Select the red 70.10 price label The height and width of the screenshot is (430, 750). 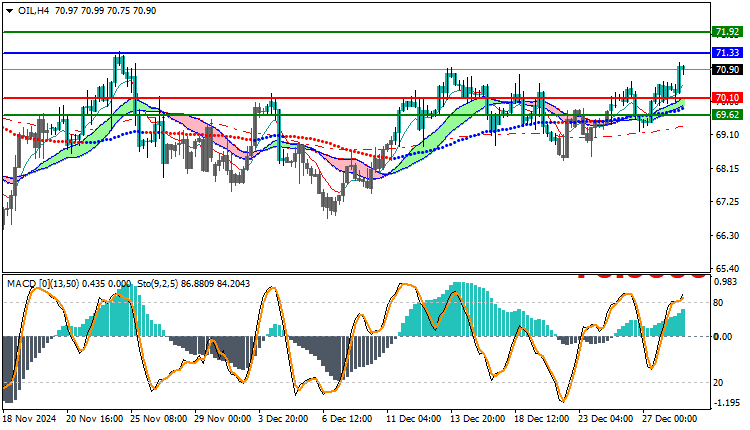coord(727,98)
